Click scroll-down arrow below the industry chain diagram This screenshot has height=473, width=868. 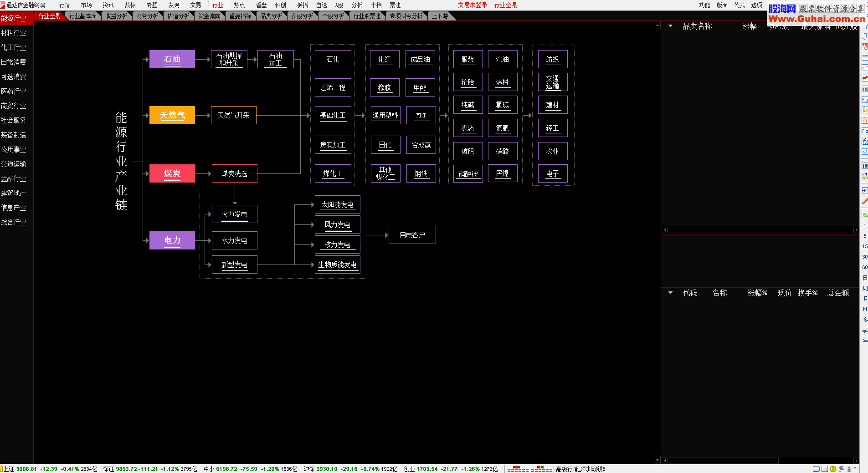point(657,460)
